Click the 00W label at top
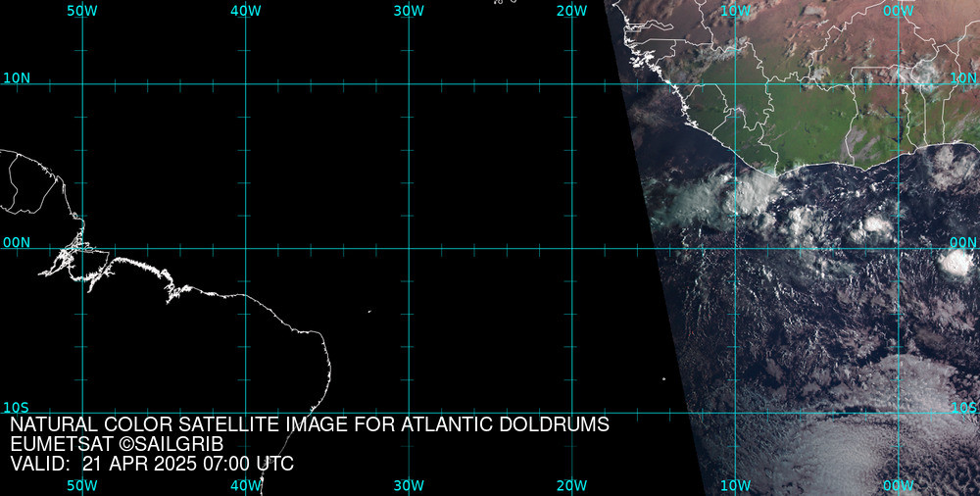This screenshot has height=496, width=980. click(899, 11)
